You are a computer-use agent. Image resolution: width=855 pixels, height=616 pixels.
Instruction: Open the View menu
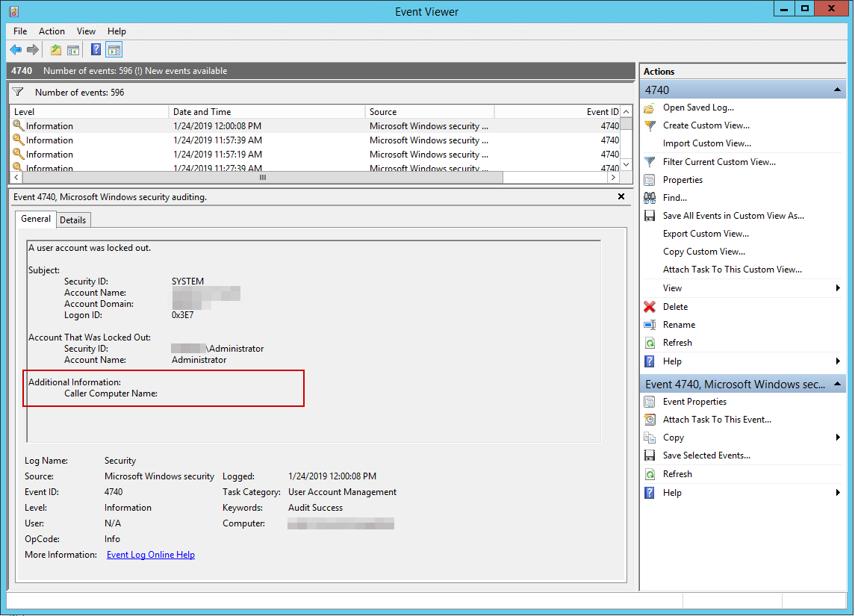(x=86, y=31)
